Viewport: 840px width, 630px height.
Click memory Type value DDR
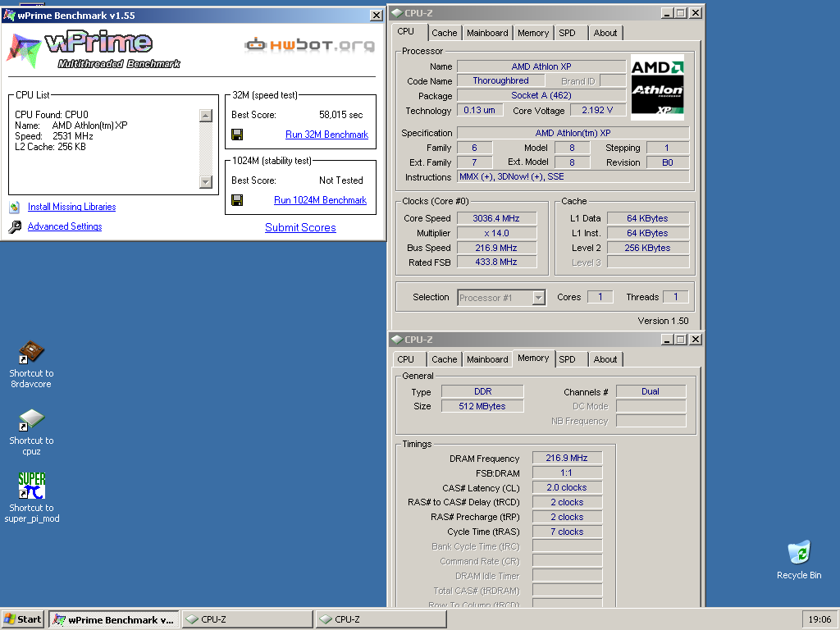coord(482,391)
